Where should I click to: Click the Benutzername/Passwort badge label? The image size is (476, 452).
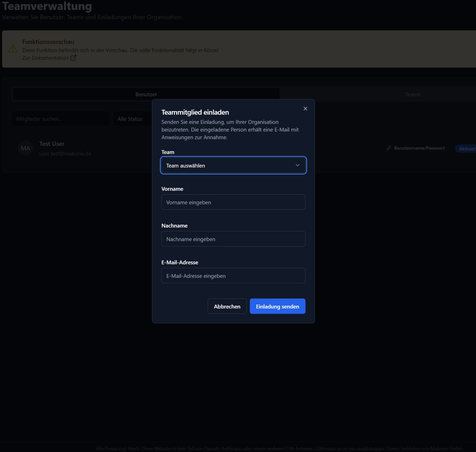pyautogui.click(x=419, y=148)
